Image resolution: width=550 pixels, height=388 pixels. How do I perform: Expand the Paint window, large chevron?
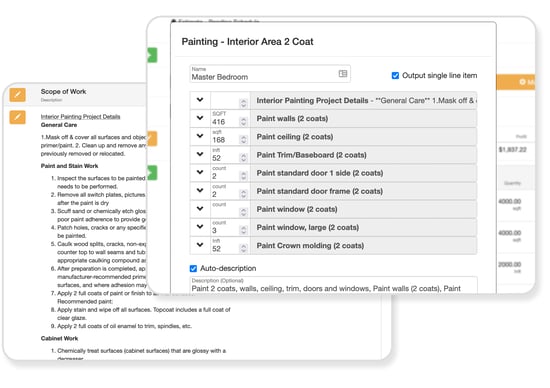coord(200,227)
